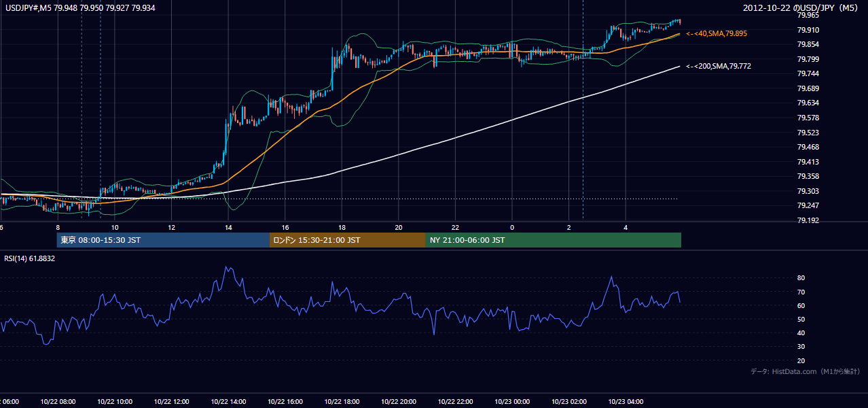Click hour 0 tick under price chart
The height and width of the screenshot is (408, 868).
(x=512, y=228)
